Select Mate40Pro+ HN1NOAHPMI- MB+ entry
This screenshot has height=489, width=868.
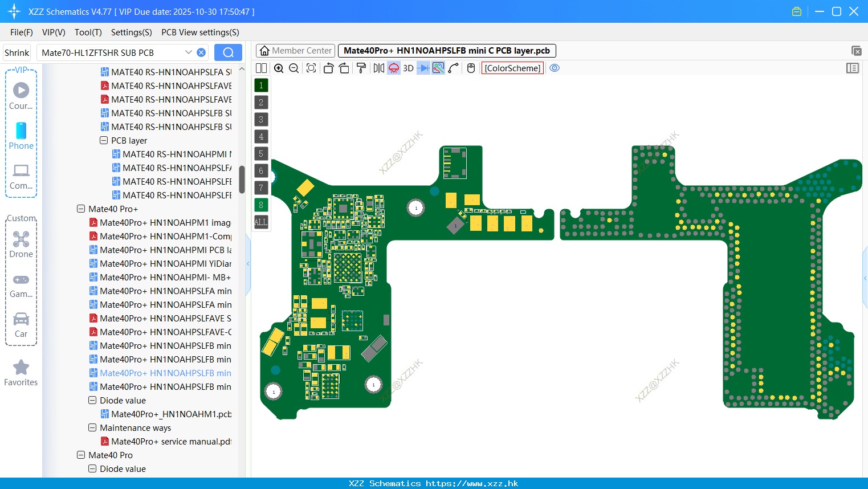coord(160,277)
